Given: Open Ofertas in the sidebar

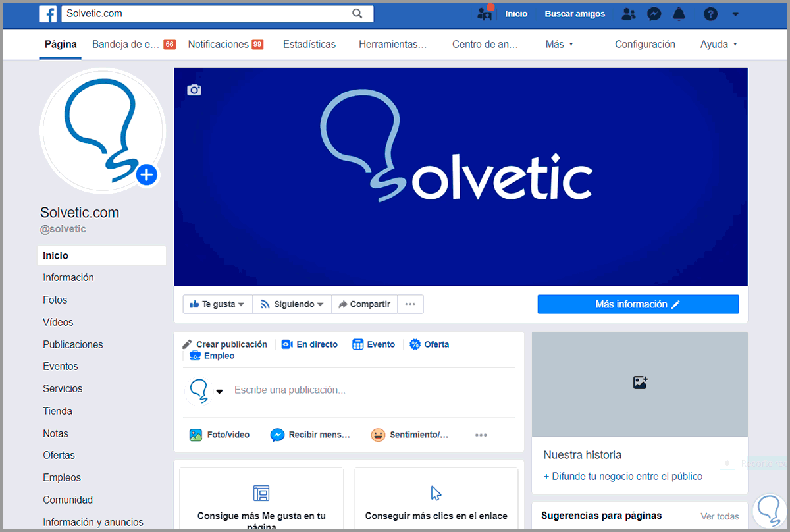Looking at the screenshot, I should click(x=59, y=456).
